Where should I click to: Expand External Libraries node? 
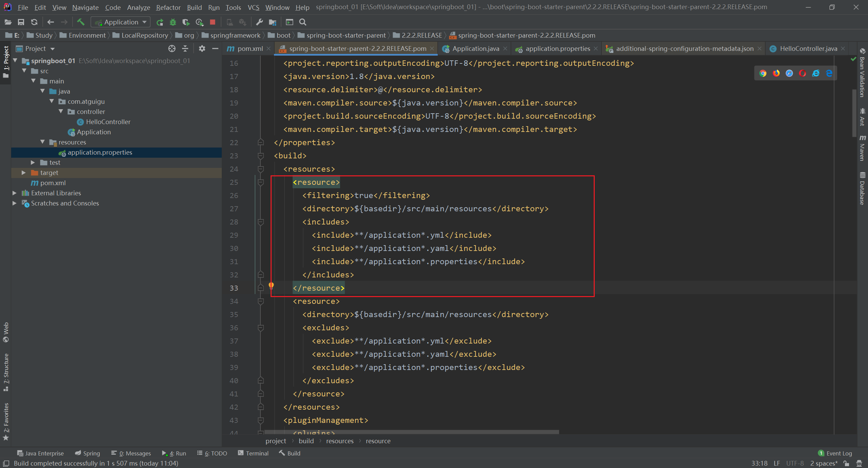[x=15, y=193]
